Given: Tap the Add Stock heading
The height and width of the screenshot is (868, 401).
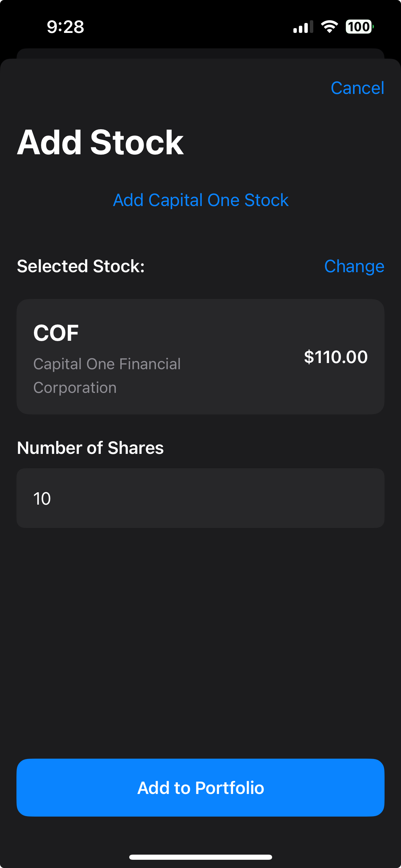Looking at the screenshot, I should [100, 142].
